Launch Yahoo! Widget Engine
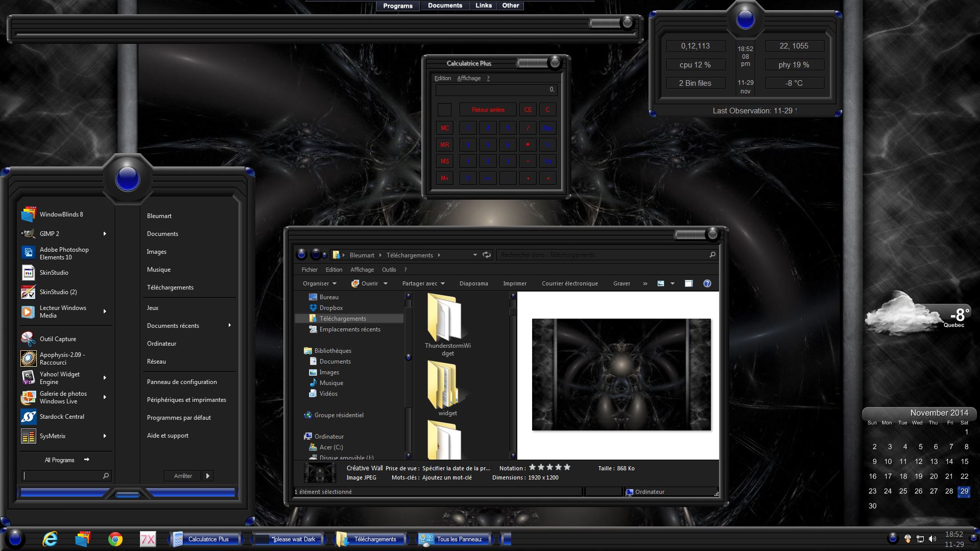This screenshot has height=551, width=980. pyautogui.click(x=61, y=378)
